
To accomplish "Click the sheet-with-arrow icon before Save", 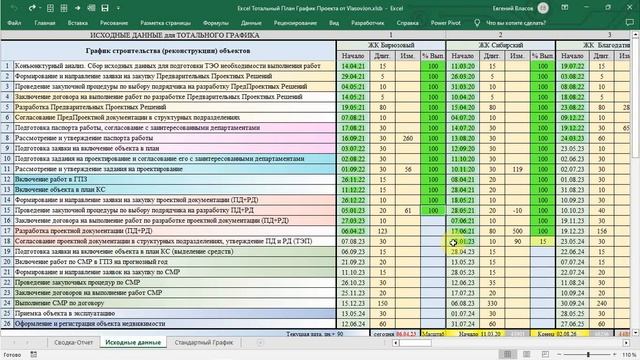I will [91, 8].
